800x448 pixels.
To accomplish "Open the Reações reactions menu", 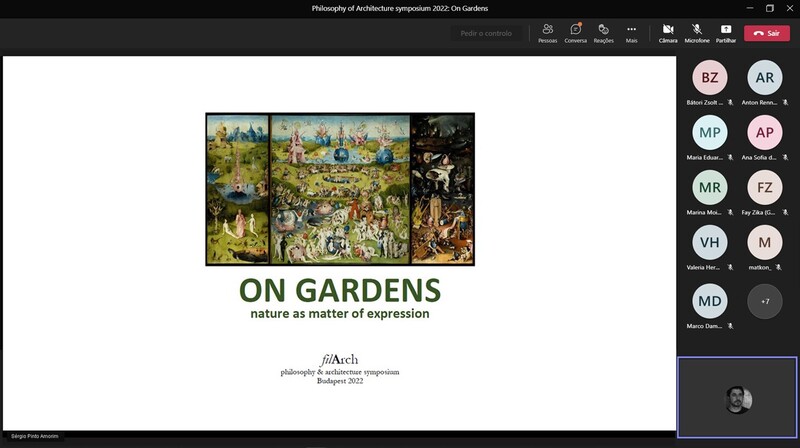I will click(x=604, y=33).
